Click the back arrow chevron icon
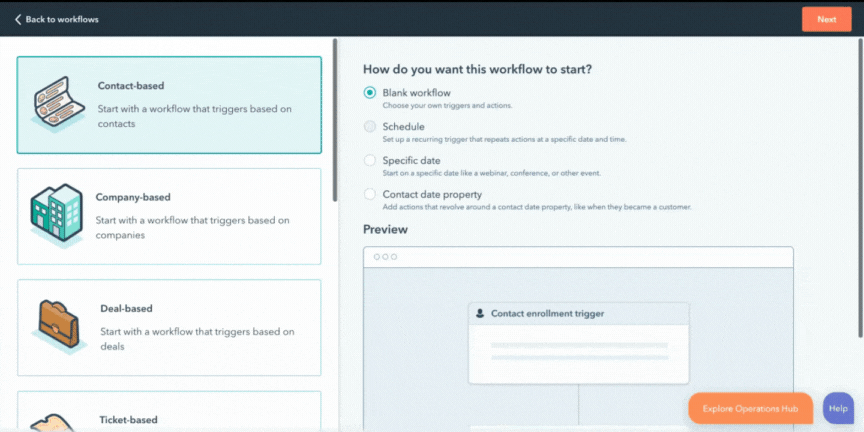This screenshot has height=432, width=864. (18, 19)
